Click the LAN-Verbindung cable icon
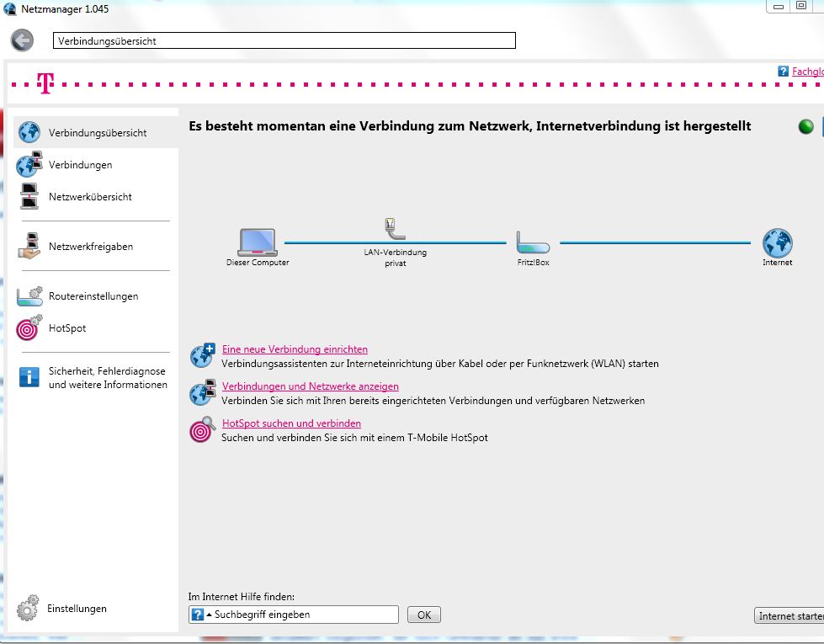Image resolution: width=824 pixels, height=644 pixels. (x=395, y=229)
